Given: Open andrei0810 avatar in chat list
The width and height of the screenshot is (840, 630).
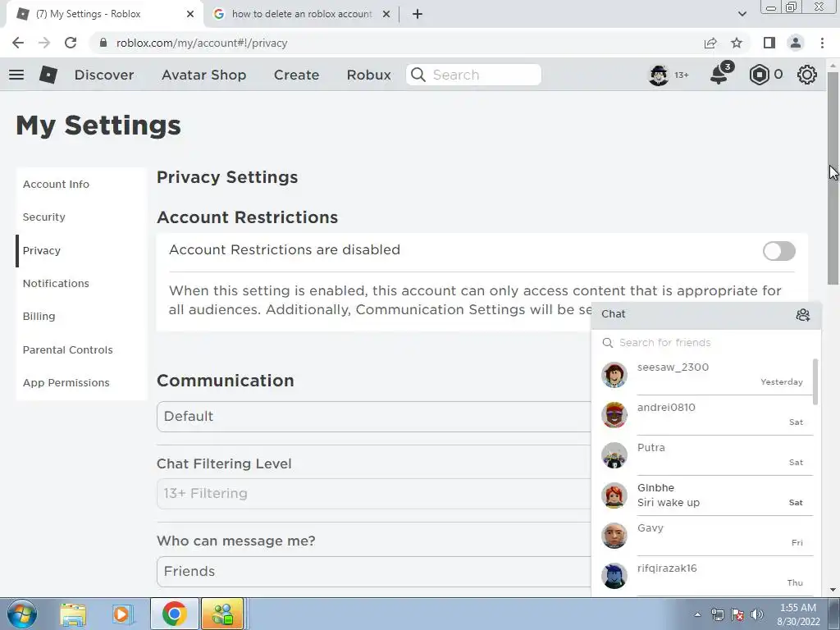Looking at the screenshot, I should click(614, 414).
